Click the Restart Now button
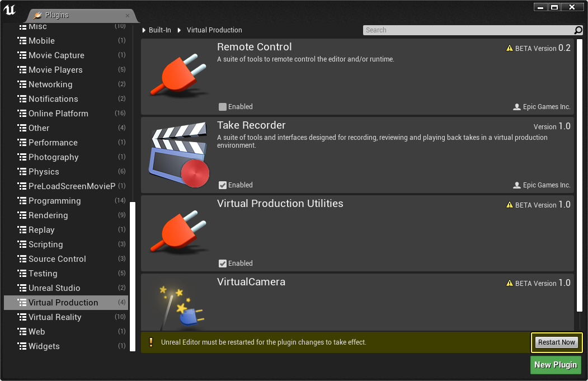 [556, 342]
